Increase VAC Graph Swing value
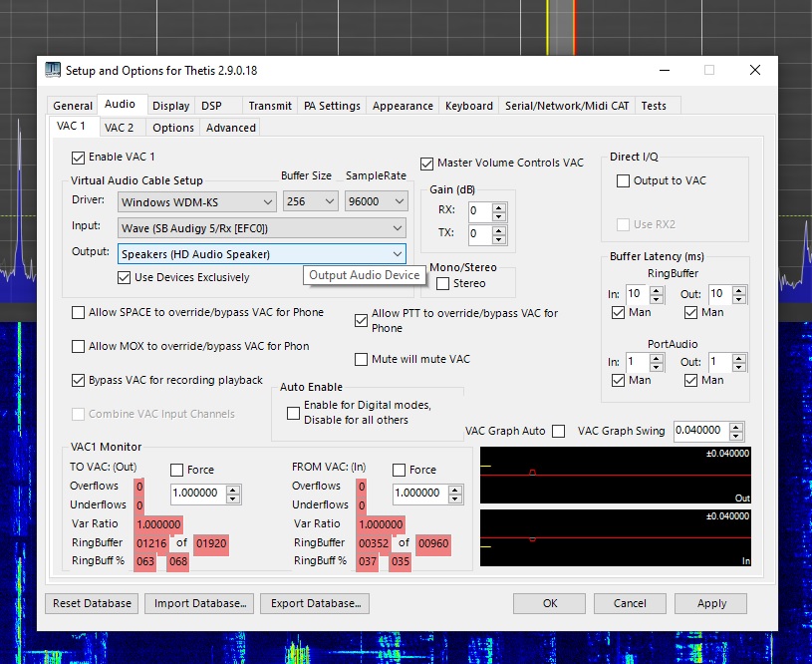 click(x=736, y=427)
